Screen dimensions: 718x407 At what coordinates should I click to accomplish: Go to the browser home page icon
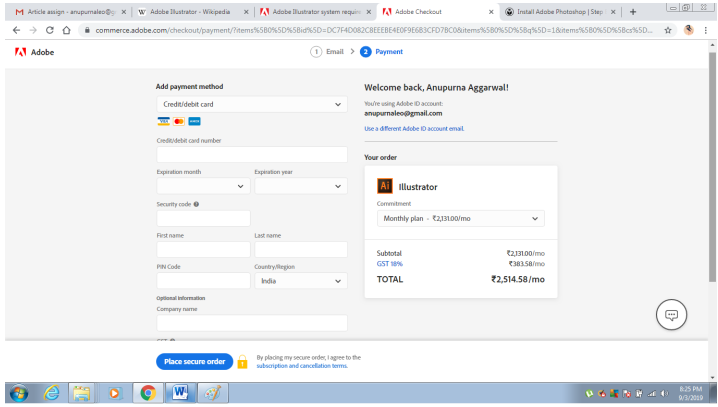click(x=66, y=30)
